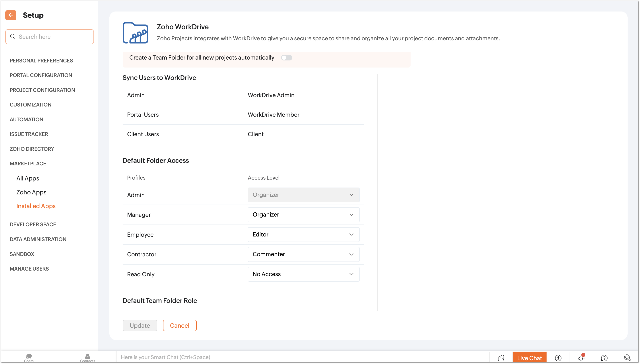
Task: Open the Live Chat button
Action: click(x=529, y=358)
